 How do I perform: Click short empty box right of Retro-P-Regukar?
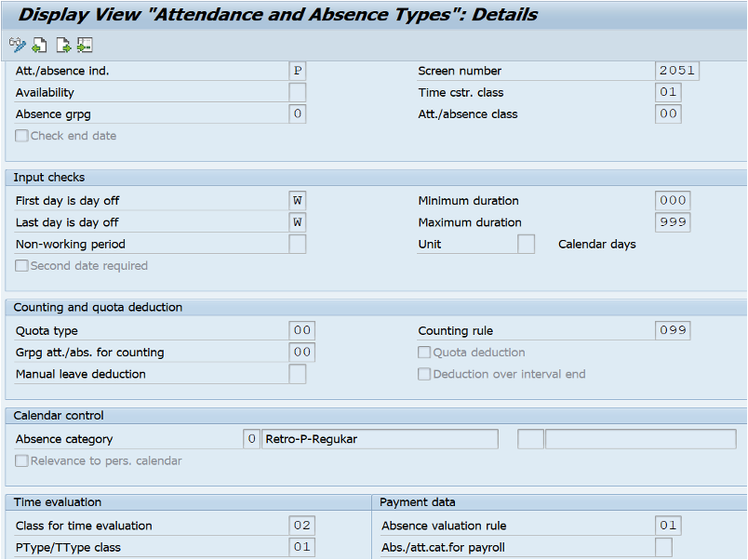[x=530, y=439]
